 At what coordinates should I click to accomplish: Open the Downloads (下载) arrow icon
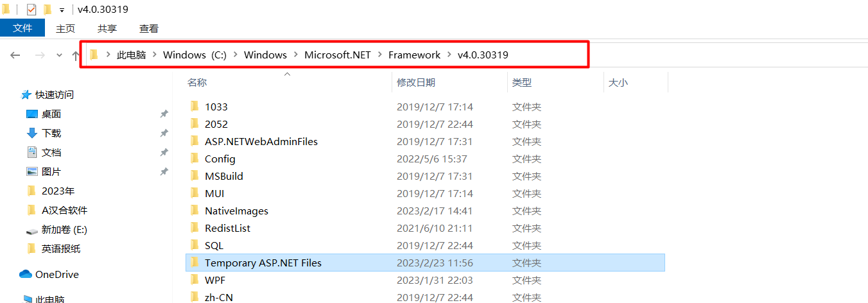(32, 134)
